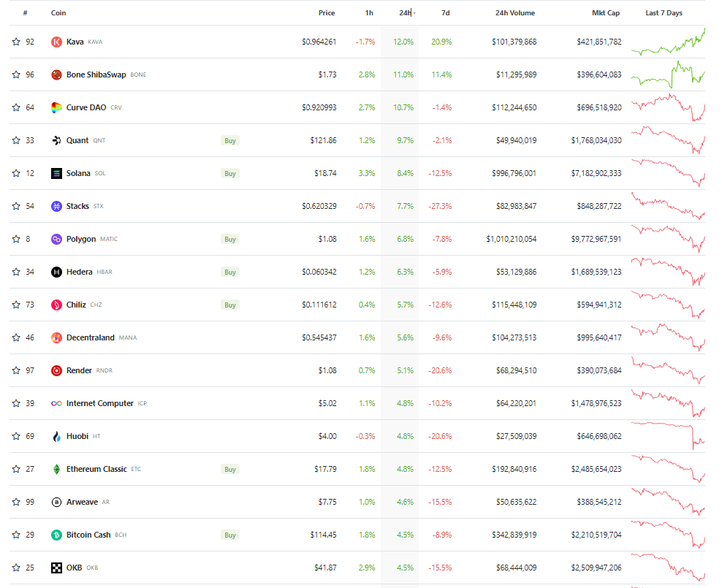
Task: Click the Solana logo icon
Action: coord(56,173)
